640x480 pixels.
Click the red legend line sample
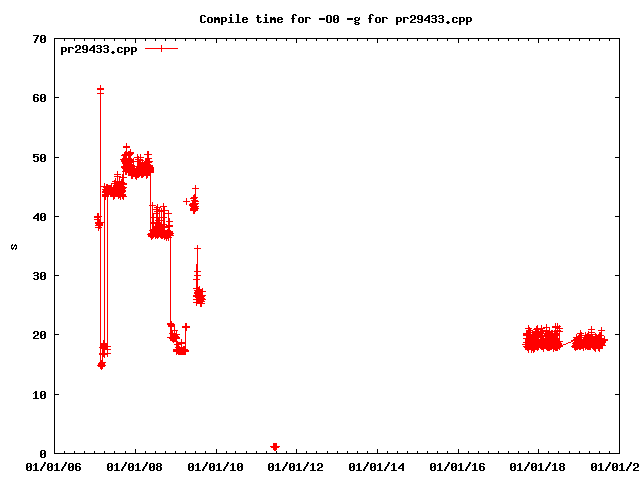pyautogui.click(x=161, y=49)
